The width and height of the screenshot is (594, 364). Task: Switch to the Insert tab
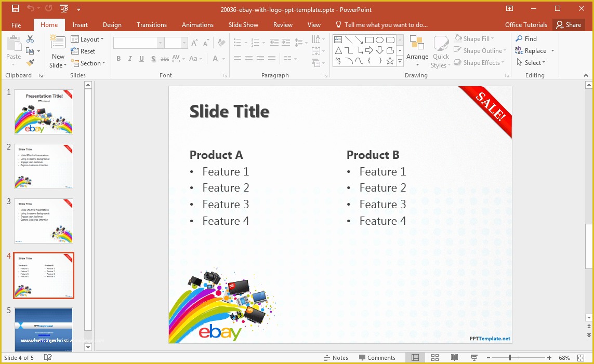[x=80, y=25]
